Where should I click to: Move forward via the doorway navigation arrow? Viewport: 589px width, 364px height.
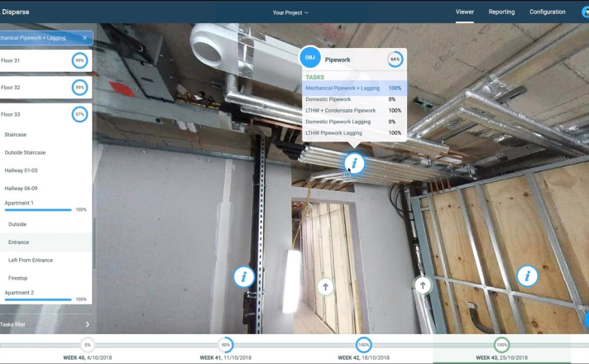[x=325, y=286]
